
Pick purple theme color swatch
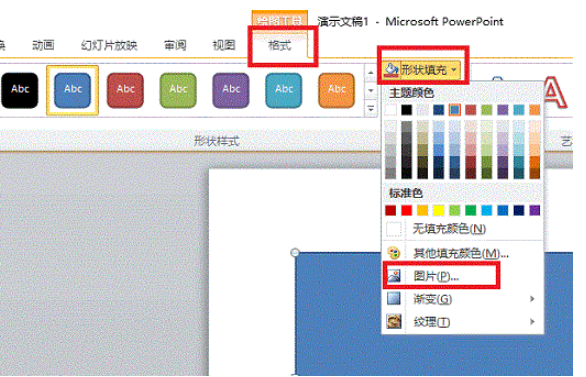(503, 110)
